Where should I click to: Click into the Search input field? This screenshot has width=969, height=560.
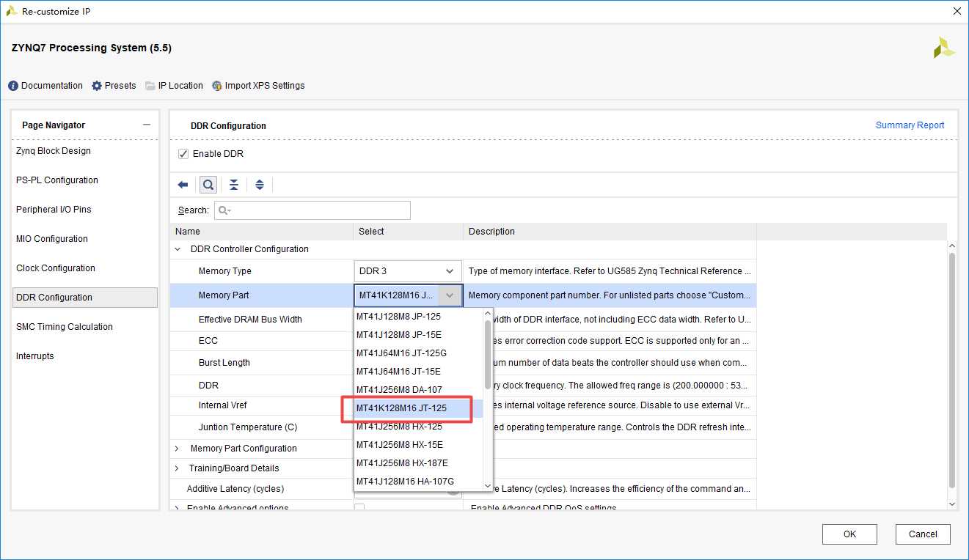click(x=312, y=210)
